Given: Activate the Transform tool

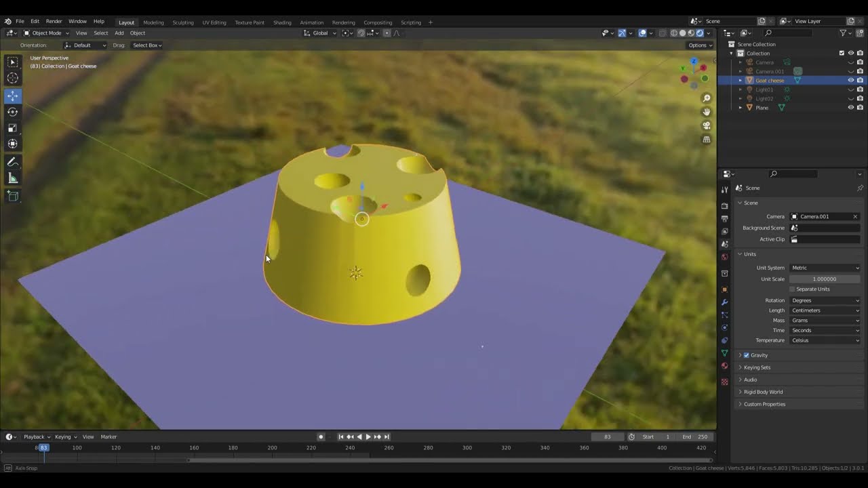Looking at the screenshot, I should [x=13, y=144].
